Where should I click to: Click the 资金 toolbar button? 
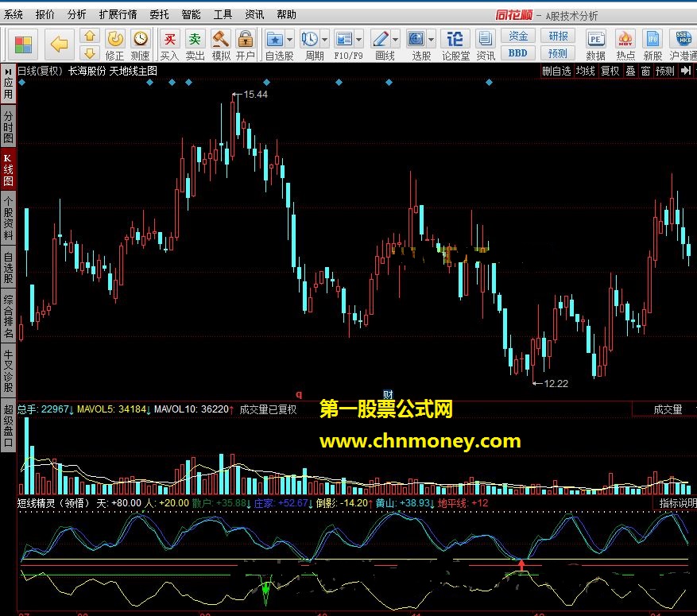click(x=518, y=36)
